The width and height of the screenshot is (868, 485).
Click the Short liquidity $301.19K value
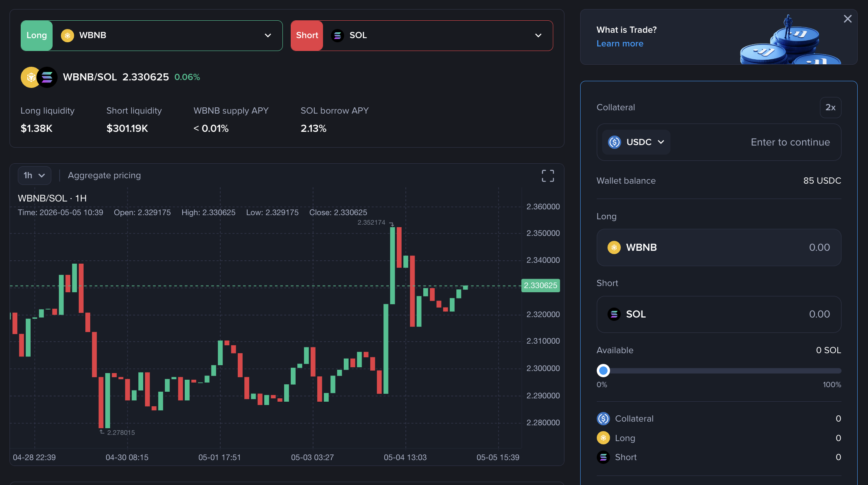[x=127, y=129]
